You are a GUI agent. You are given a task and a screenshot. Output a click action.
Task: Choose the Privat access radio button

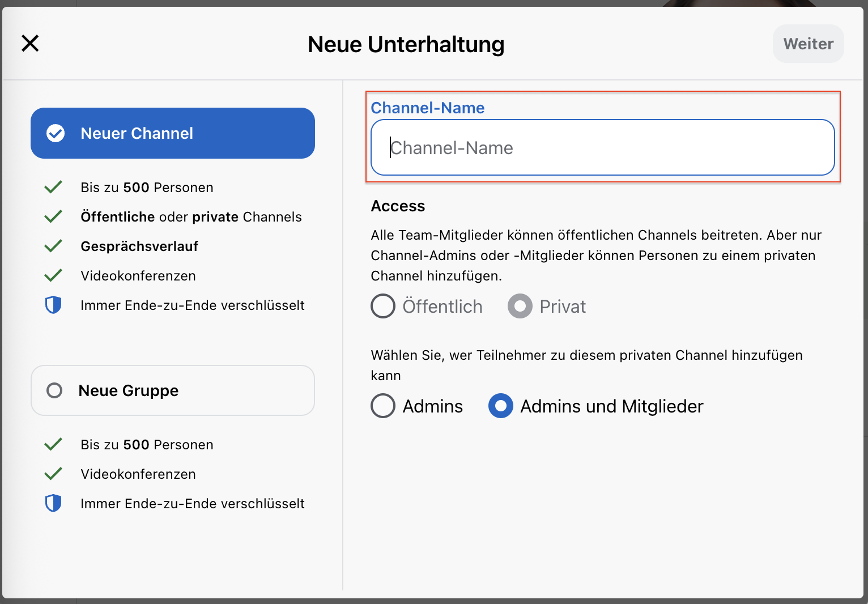coord(520,306)
